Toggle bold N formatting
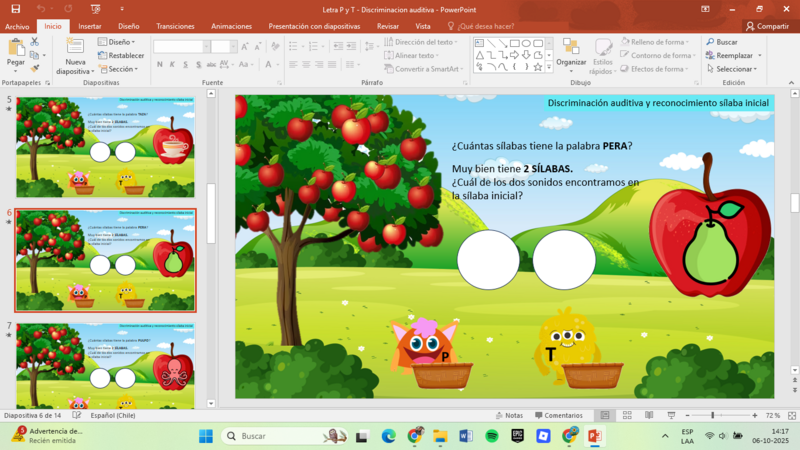This screenshot has width=800, height=450. 160,64
